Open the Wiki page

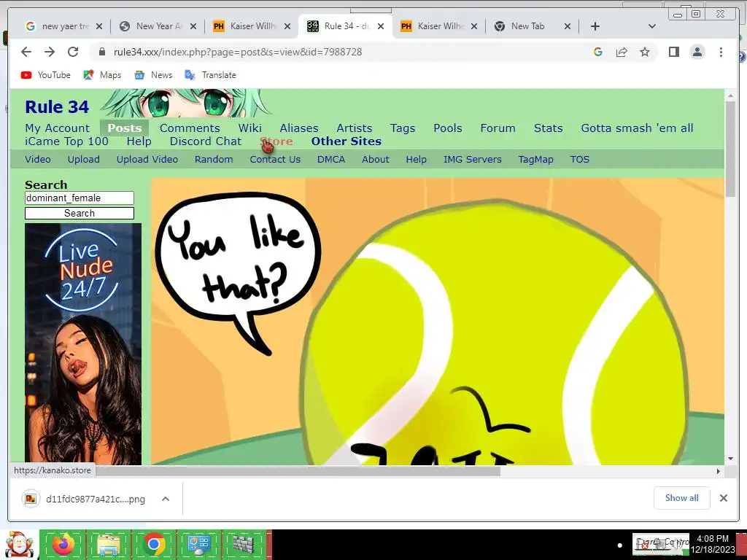click(x=250, y=128)
